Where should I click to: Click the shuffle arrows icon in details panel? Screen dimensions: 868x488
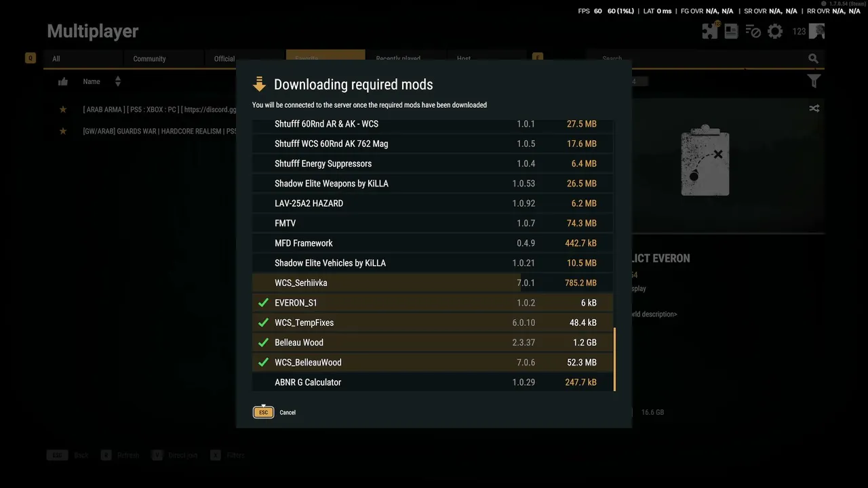pyautogui.click(x=814, y=108)
